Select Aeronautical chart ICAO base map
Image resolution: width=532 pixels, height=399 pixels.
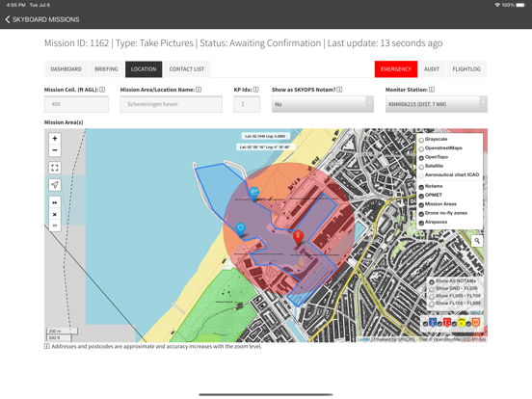(x=421, y=175)
